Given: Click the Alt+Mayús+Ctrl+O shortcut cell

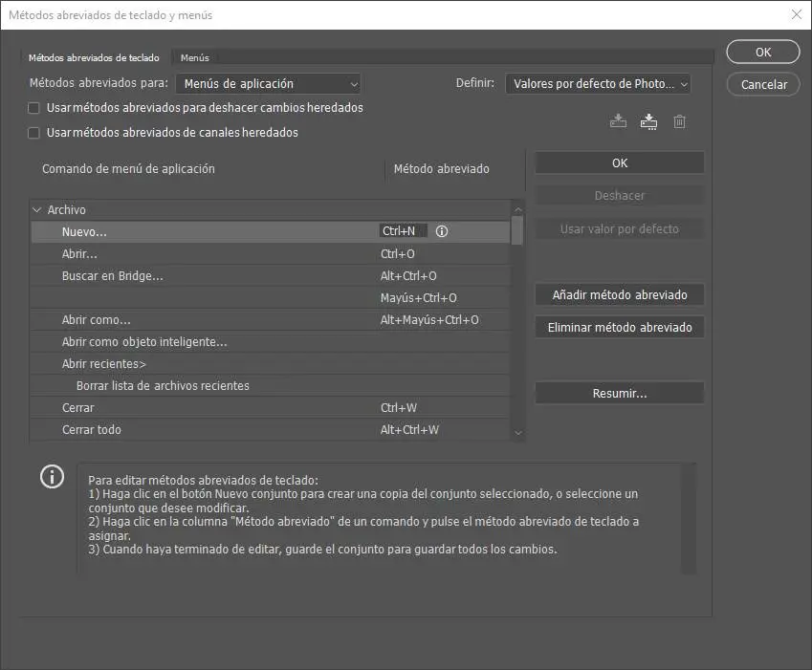Looking at the screenshot, I should click(429, 320).
